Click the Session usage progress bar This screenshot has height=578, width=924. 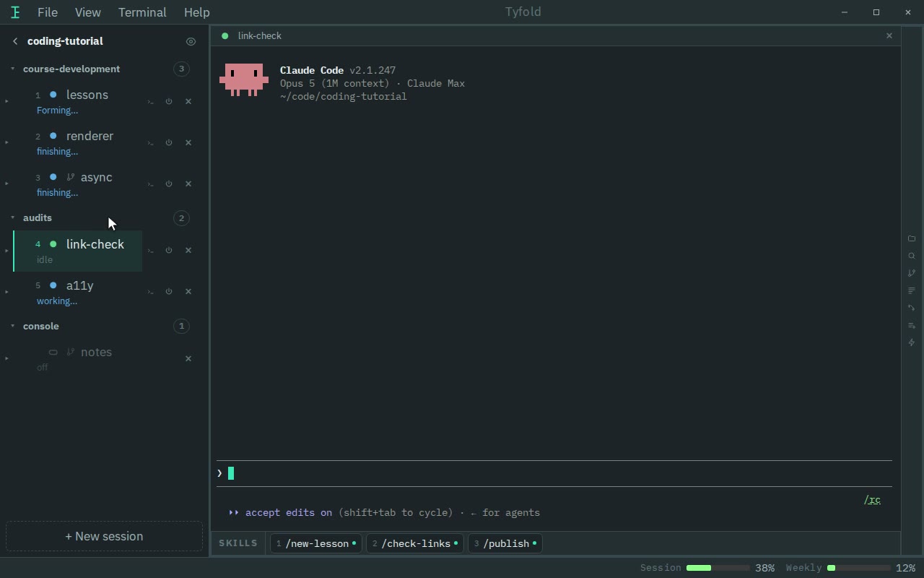tap(718, 568)
